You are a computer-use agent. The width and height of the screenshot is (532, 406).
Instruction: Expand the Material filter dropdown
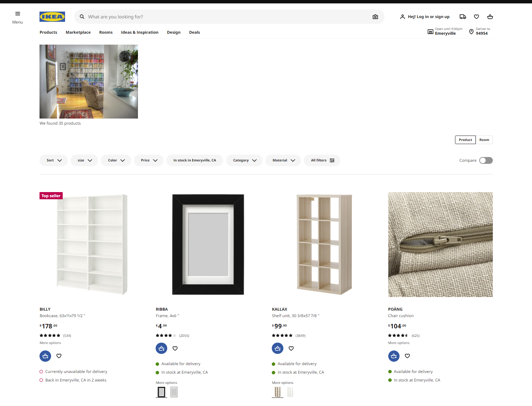point(283,160)
